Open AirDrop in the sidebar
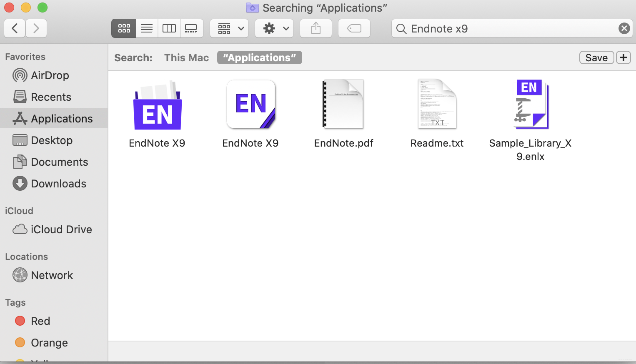636x364 pixels. pyautogui.click(x=54, y=75)
